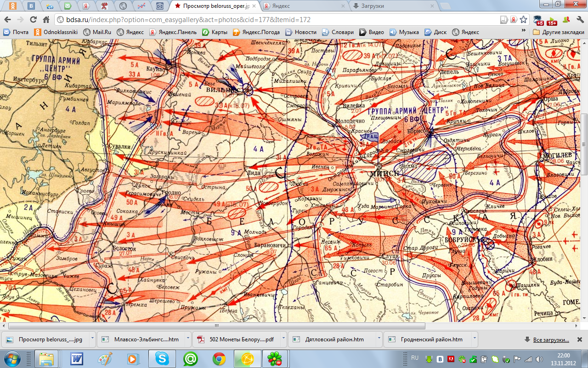Click the back navigation arrow
This screenshot has width=588, height=368.
7,20
